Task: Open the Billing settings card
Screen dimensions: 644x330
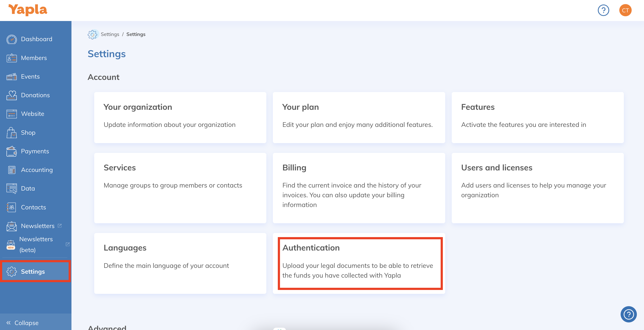Action: 359,188
